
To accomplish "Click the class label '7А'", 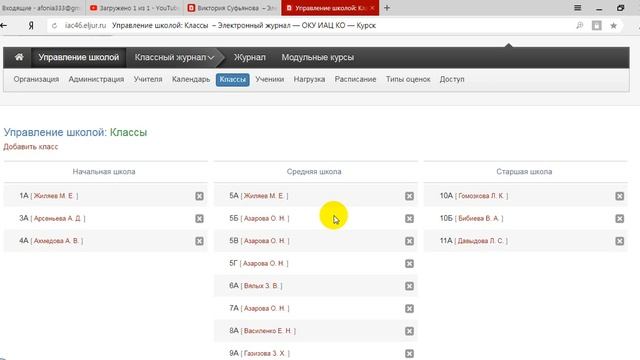I will 233,308.
